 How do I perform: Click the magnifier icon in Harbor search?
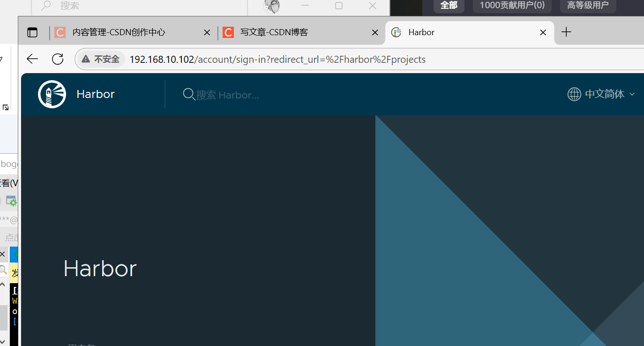tap(189, 94)
